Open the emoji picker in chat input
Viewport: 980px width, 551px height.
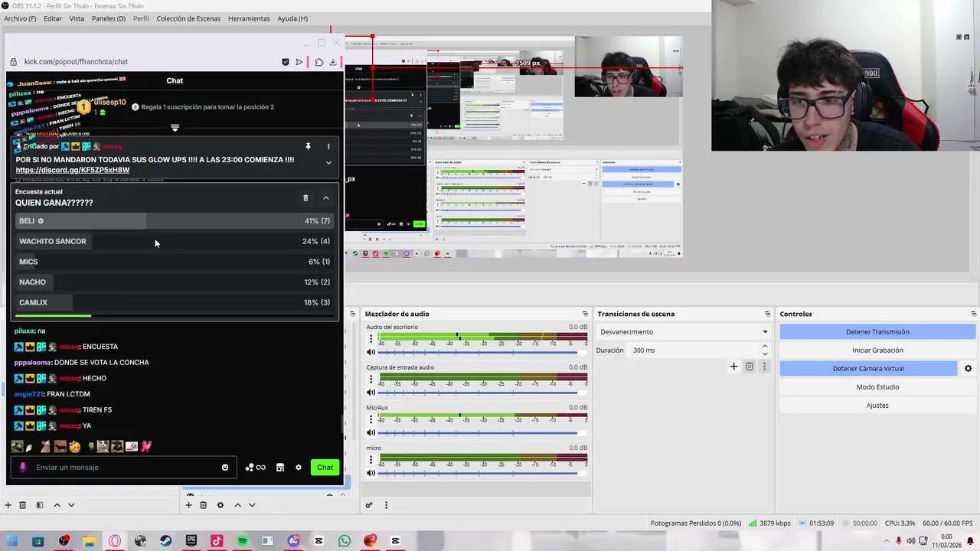point(225,468)
